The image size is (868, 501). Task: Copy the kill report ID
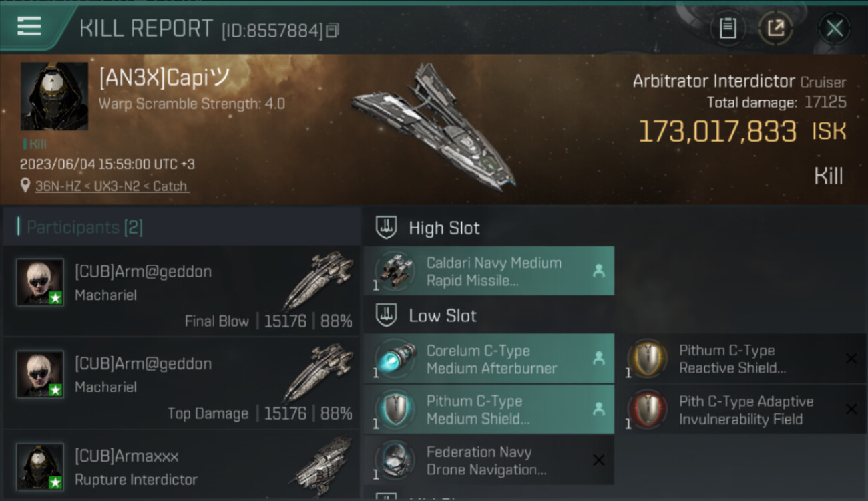[333, 31]
